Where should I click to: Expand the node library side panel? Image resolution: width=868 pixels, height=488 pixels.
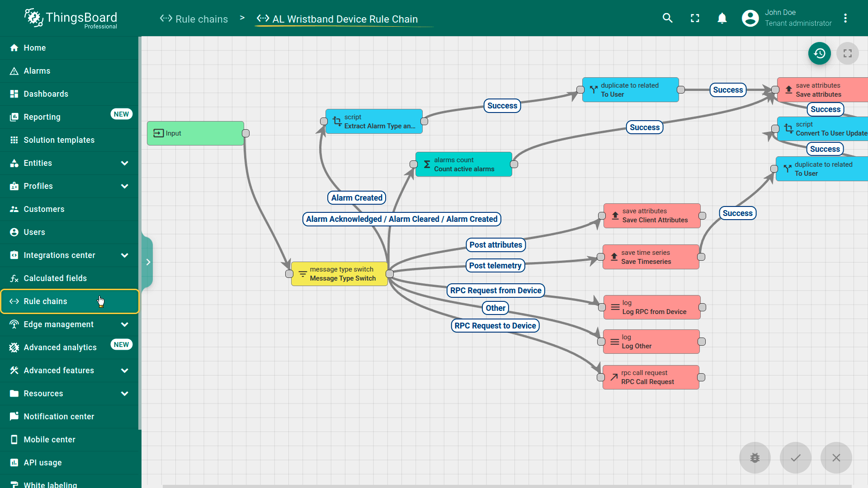[148, 262]
